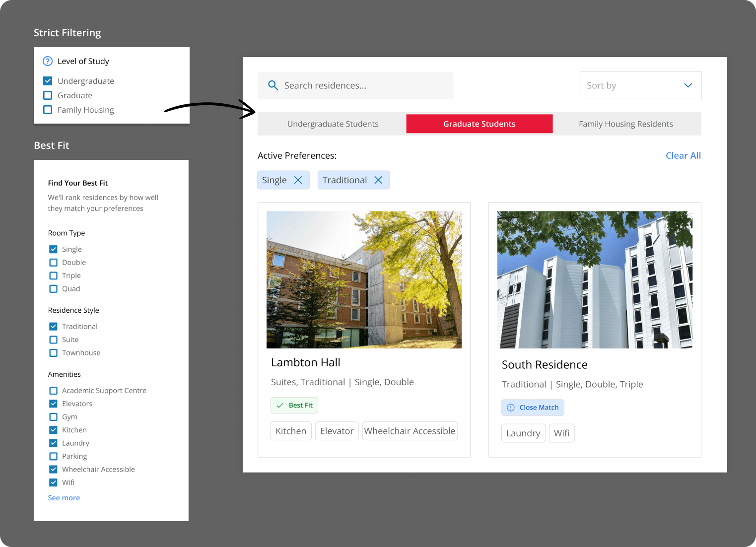756x547 pixels.
Task: Uncheck the Traditional residence style
Action: [53, 327]
